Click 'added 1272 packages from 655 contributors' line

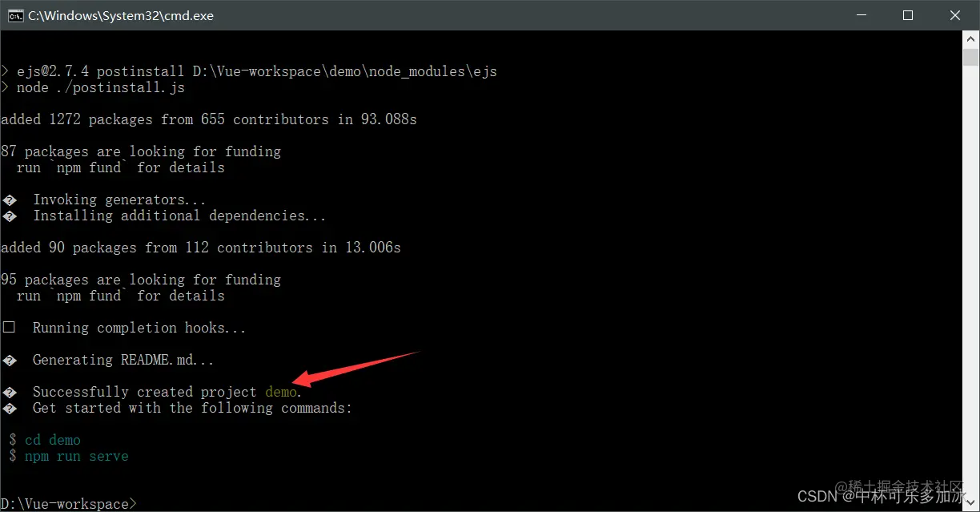pyautogui.click(x=209, y=119)
